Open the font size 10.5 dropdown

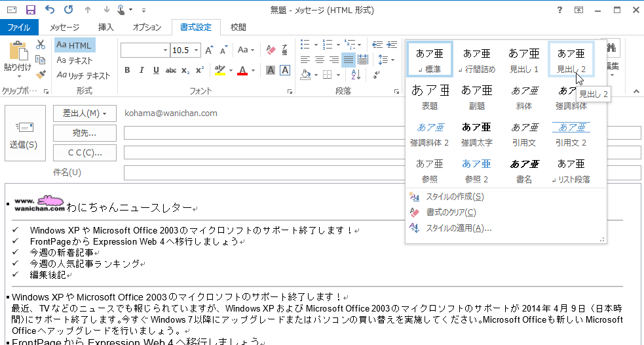pyautogui.click(x=197, y=50)
